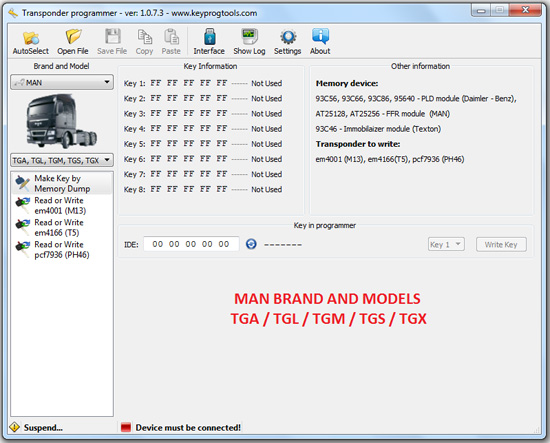Screen dimensions: 550x443
Task: Expand the MAN brand dropdown
Action: pyautogui.click(x=62, y=82)
